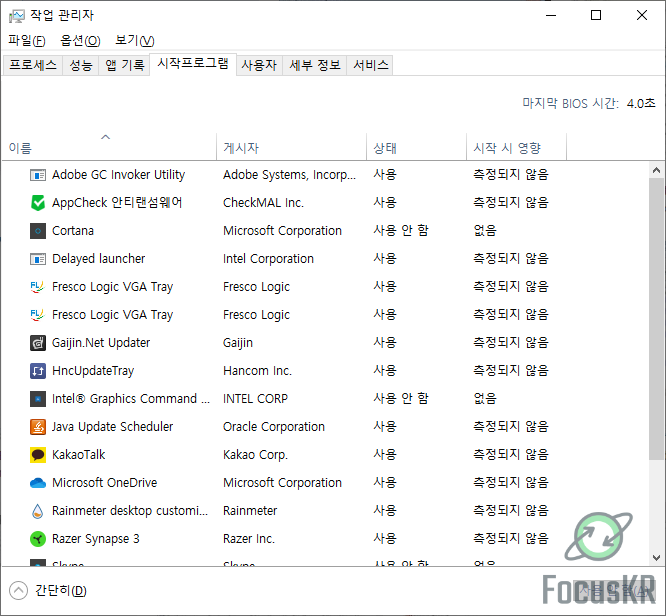Click publisher Gaijin

pos(238,342)
